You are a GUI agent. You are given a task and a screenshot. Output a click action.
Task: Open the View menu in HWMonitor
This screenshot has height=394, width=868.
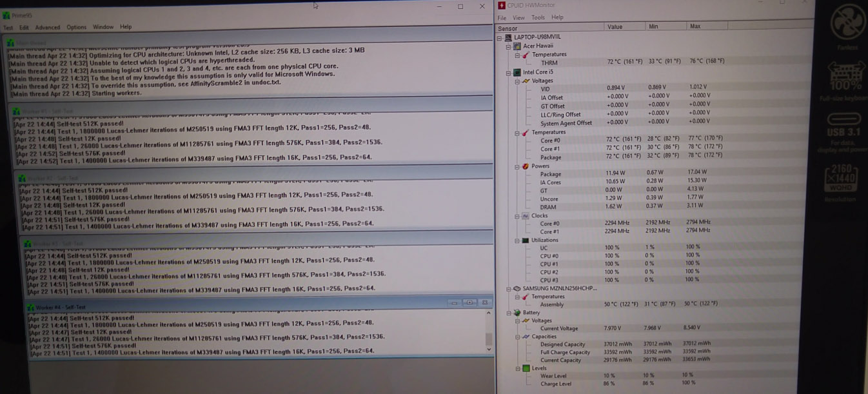tap(518, 18)
